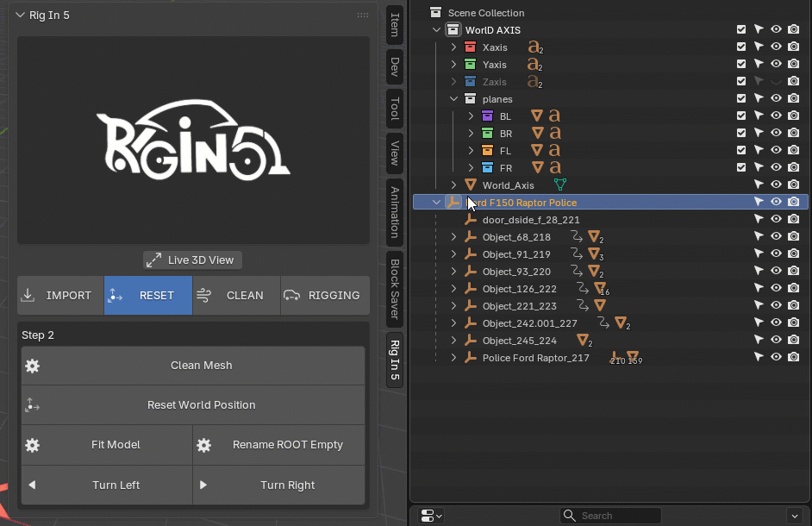Expand the FR collection
This screenshot has width=812, height=526.
[x=471, y=168]
